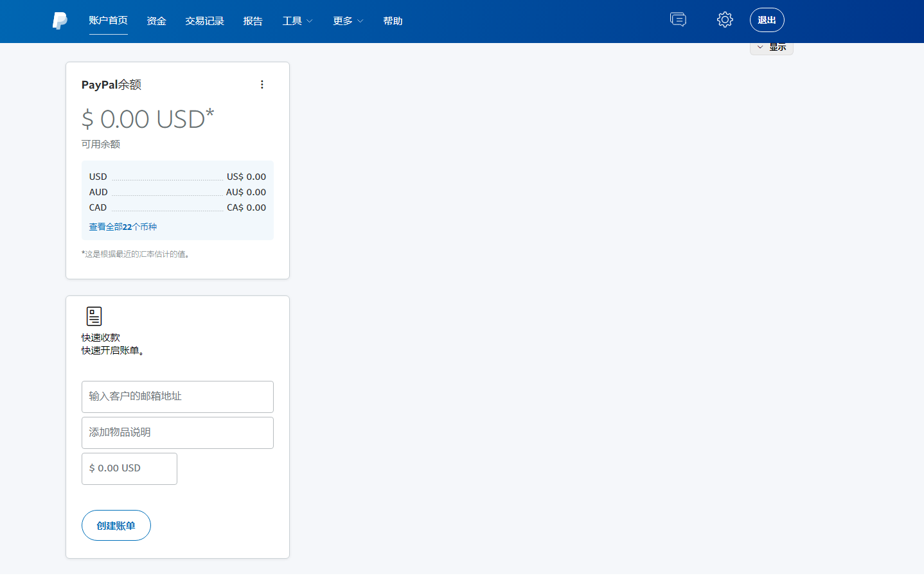Viewport: 924px width, 578px height.
Task: Open the 帮助 navigation item
Action: pos(393,21)
